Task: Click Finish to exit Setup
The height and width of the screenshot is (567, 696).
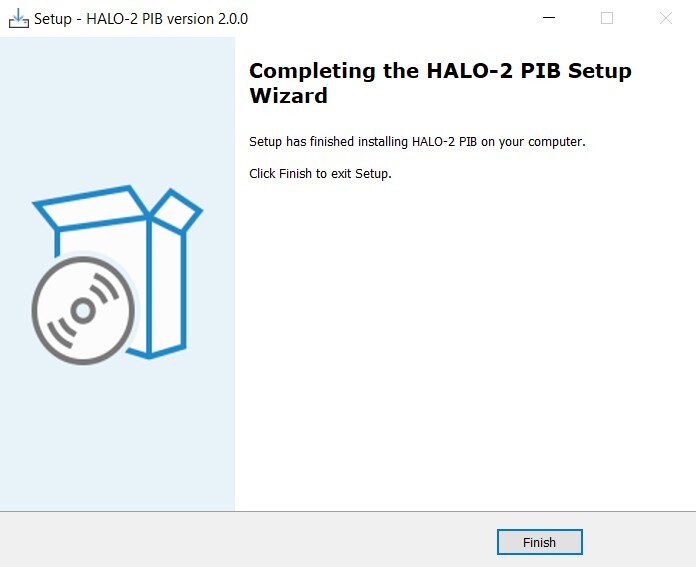Action: tap(539, 542)
